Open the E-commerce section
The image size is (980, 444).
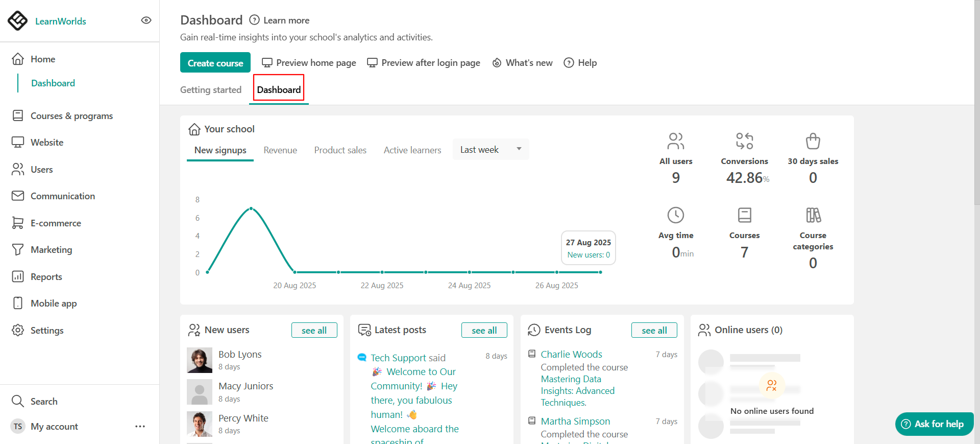pyautogui.click(x=56, y=223)
